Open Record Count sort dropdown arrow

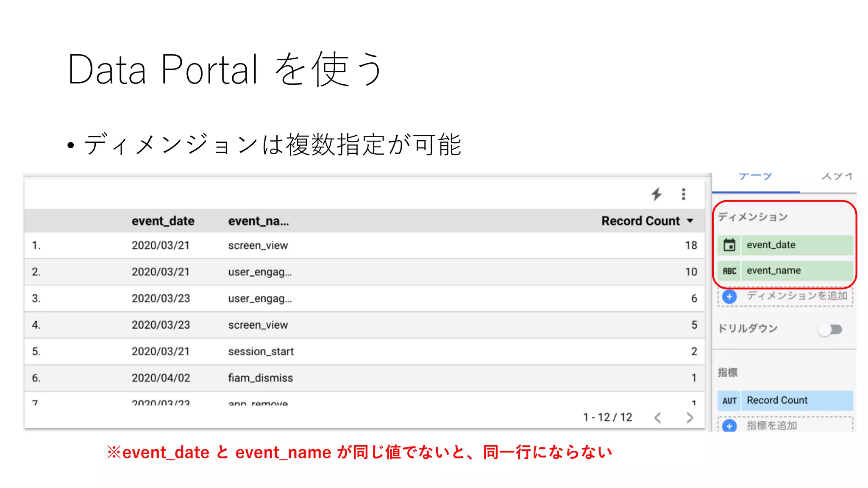click(690, 221)
